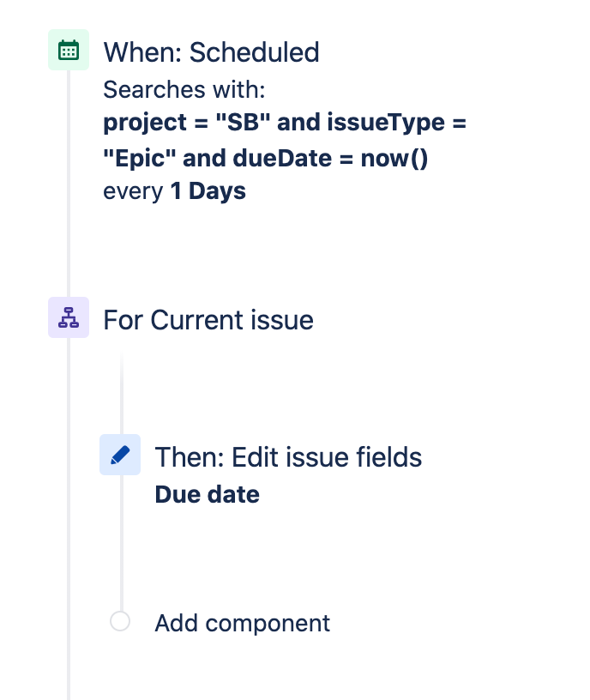Click the bold "Due date" field label
Viewport: 590px width, 700px height.
tap(207, 495)
